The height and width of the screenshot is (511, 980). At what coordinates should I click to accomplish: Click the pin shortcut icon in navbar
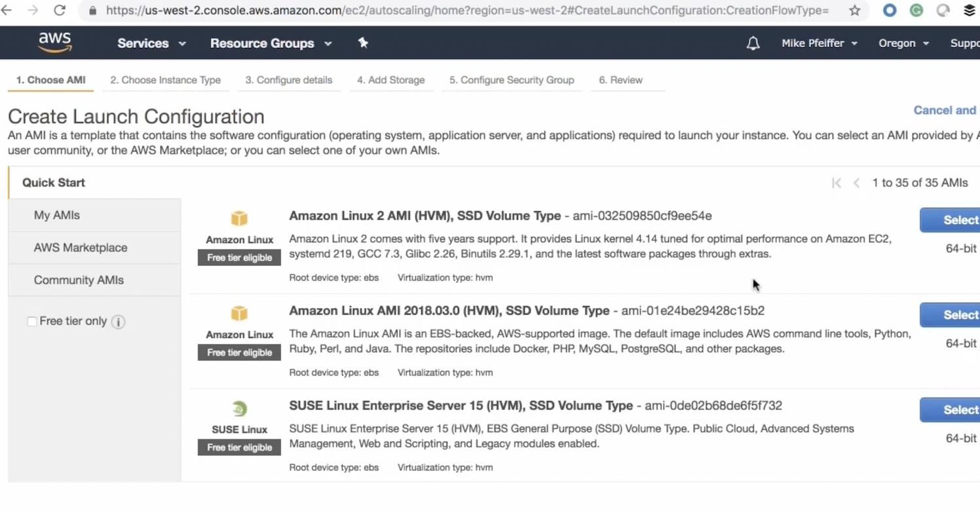[363, 43]
